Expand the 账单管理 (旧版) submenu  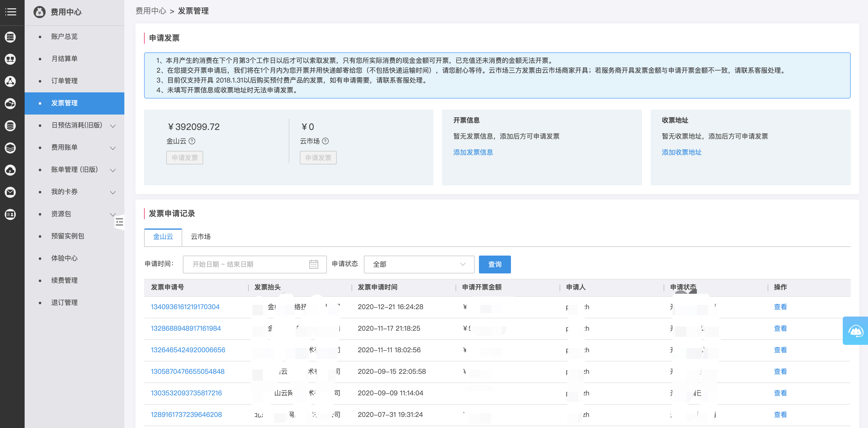coord(113,171)
